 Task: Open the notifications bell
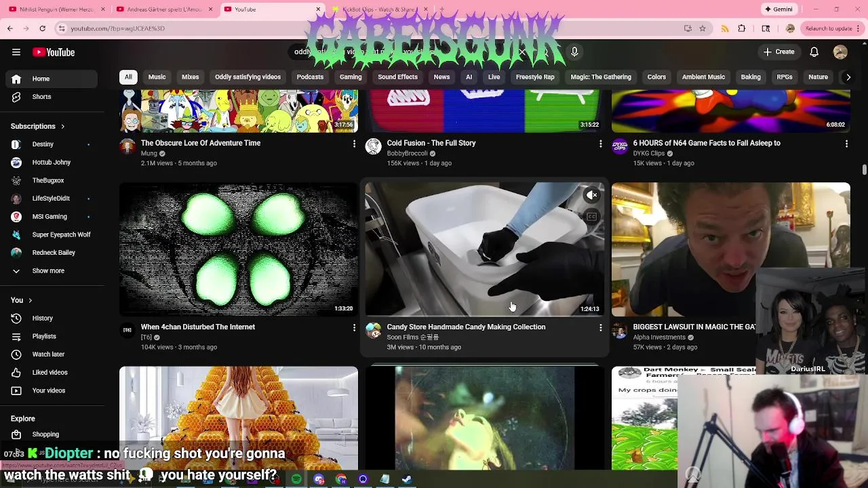click(x=814, y=52)
